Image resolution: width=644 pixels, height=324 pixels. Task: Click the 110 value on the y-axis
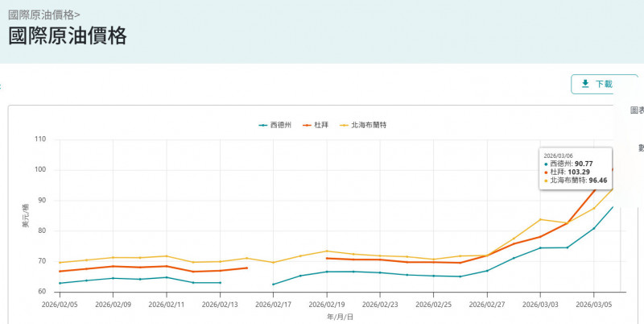[40, 139]
